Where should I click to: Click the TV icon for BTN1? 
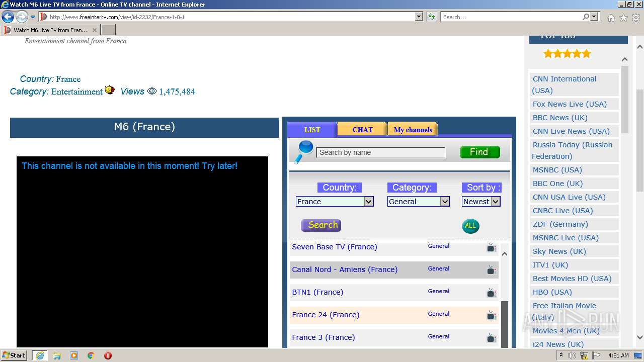click(492, 293)
